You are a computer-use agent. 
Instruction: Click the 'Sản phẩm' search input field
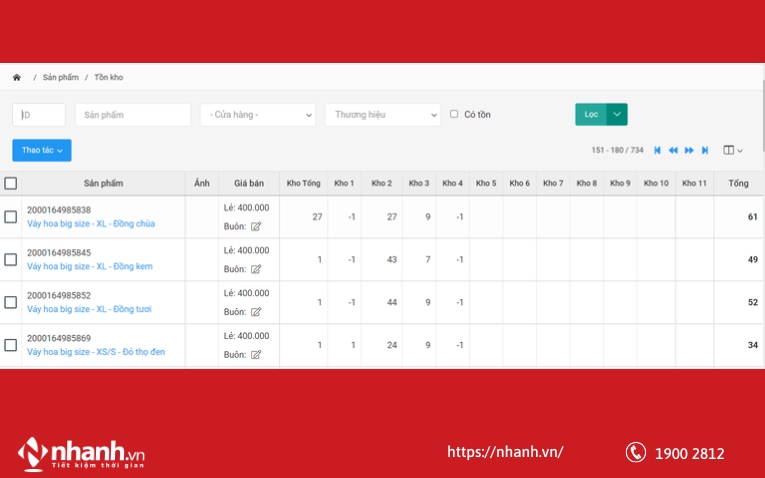point(132,115)
